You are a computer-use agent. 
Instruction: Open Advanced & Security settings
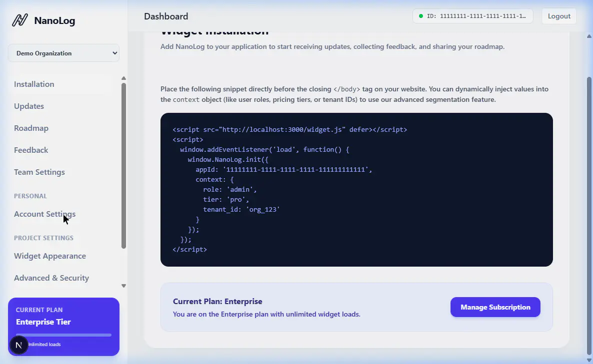coord(51,278)
